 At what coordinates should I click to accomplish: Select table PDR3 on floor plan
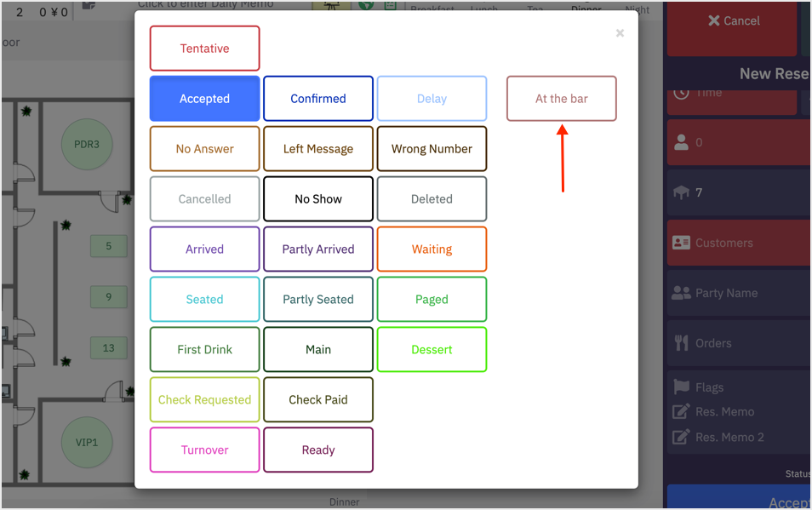(x=87, y=145)
